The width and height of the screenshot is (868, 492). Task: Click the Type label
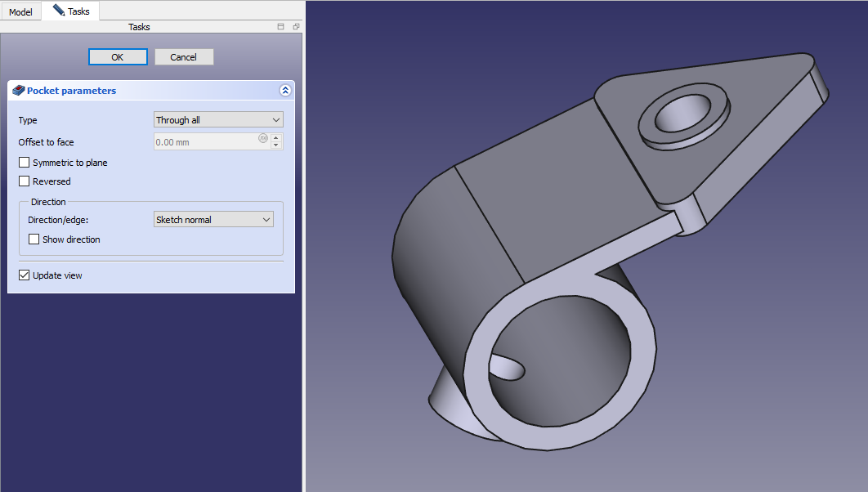coord(28,120)
